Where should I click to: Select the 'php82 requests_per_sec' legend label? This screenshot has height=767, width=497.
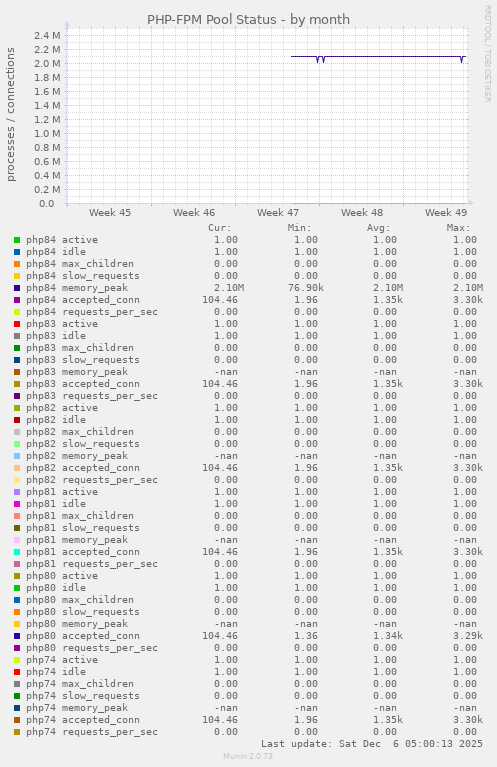point(92,480)
